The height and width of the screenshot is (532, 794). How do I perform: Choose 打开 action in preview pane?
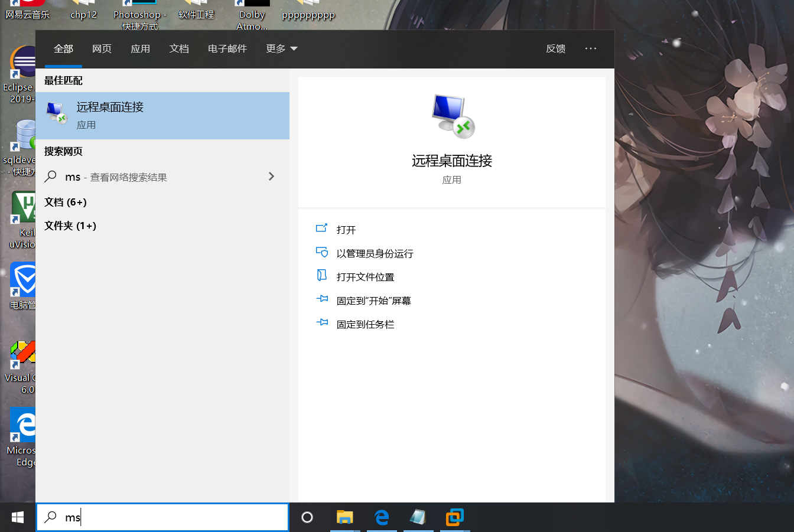coord(346,230)
